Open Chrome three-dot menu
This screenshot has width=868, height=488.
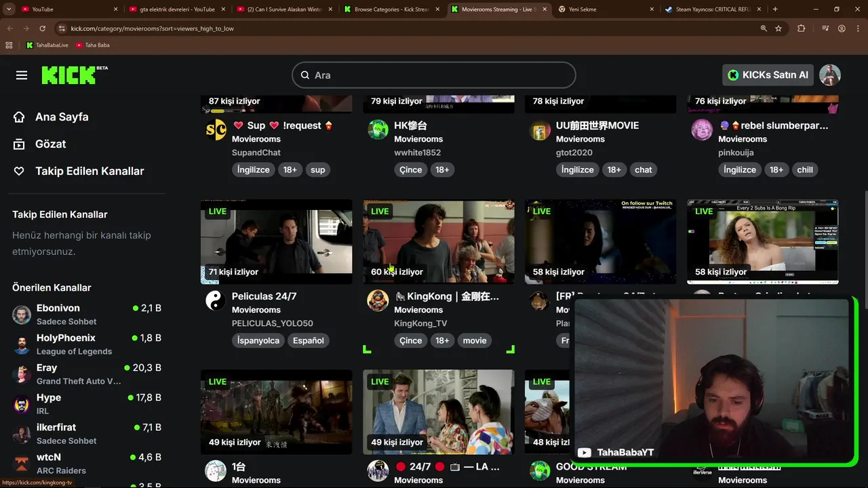[858, 28]
